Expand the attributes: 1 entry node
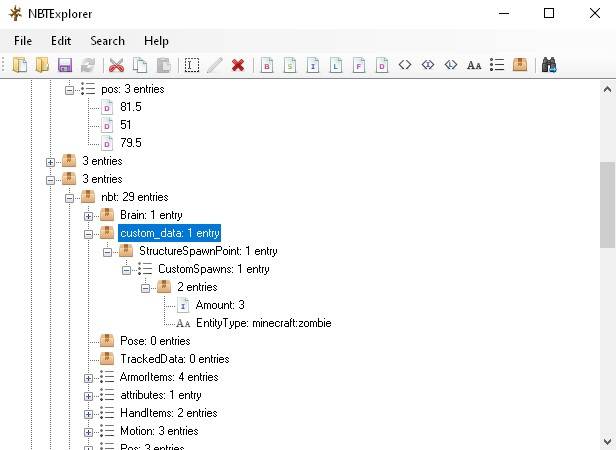Screen dimensions: 616x450 pos(88,396)
